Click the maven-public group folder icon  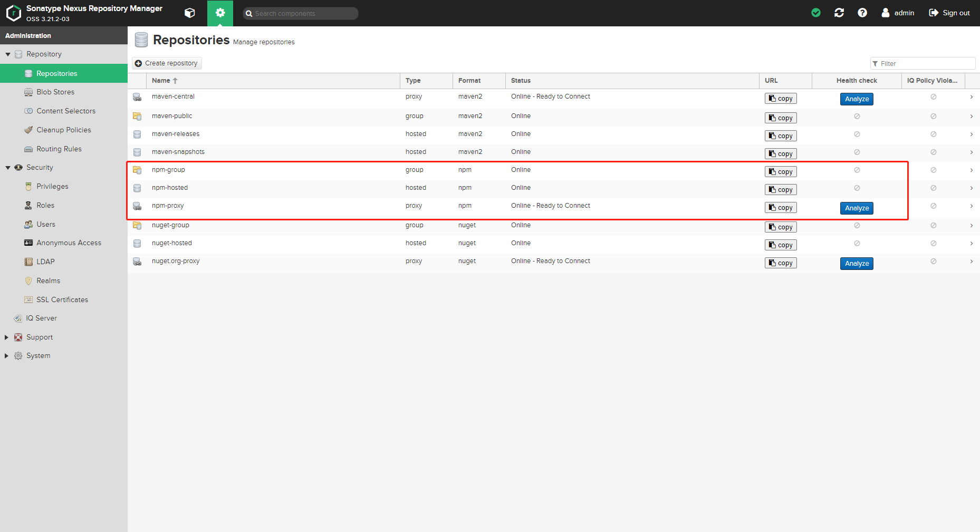[x=137, y=117]
